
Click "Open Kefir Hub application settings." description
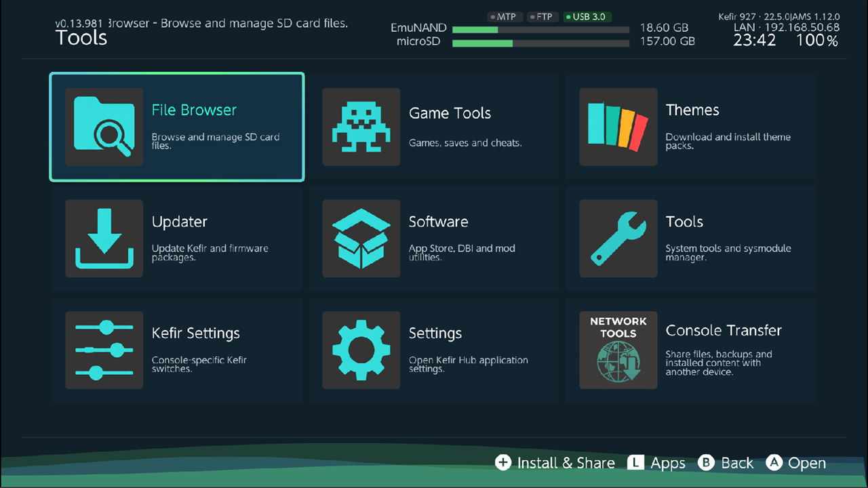click(x=468, y=365)
